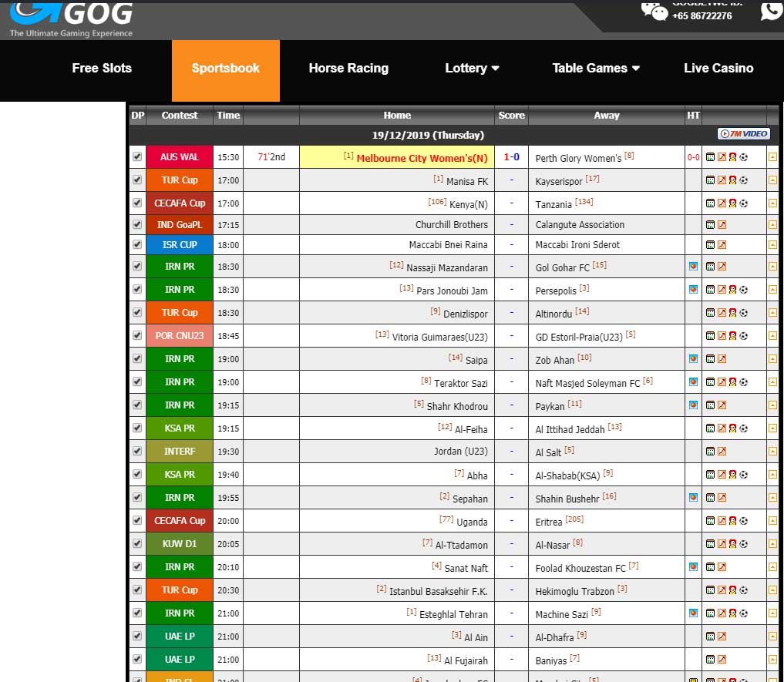This screenshot has height=682, width=784.
Task: Open the AUS WAL contest label
Action: (180, 157)
